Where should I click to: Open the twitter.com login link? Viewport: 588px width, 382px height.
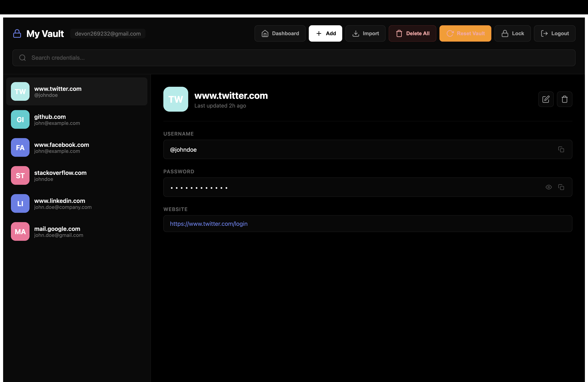(208, 224)
